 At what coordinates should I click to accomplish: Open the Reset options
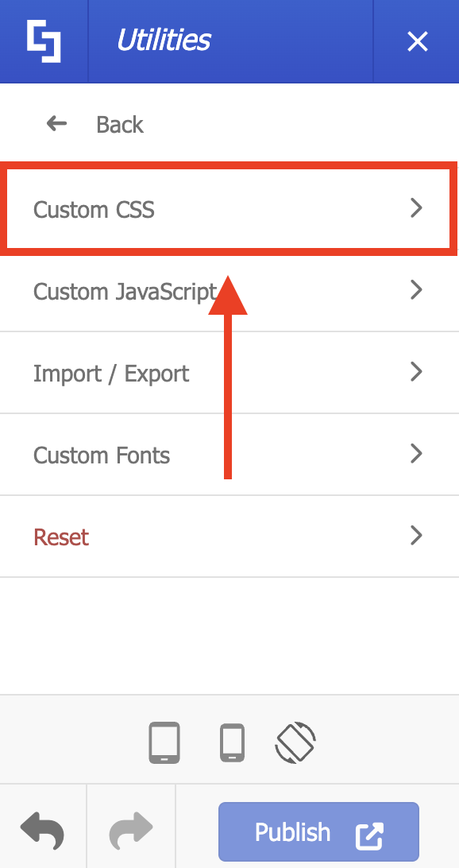click(415, 536)
